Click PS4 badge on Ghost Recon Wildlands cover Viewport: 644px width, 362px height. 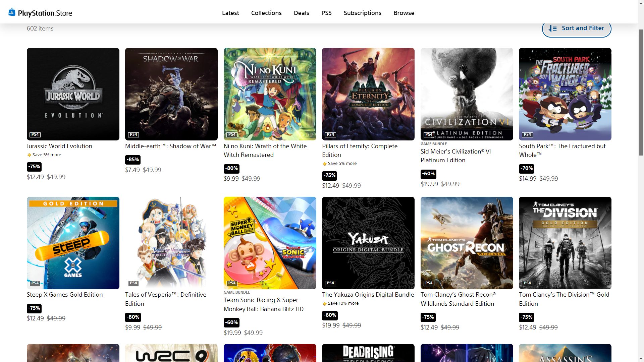pyautogui.click(x=429, y=283)
